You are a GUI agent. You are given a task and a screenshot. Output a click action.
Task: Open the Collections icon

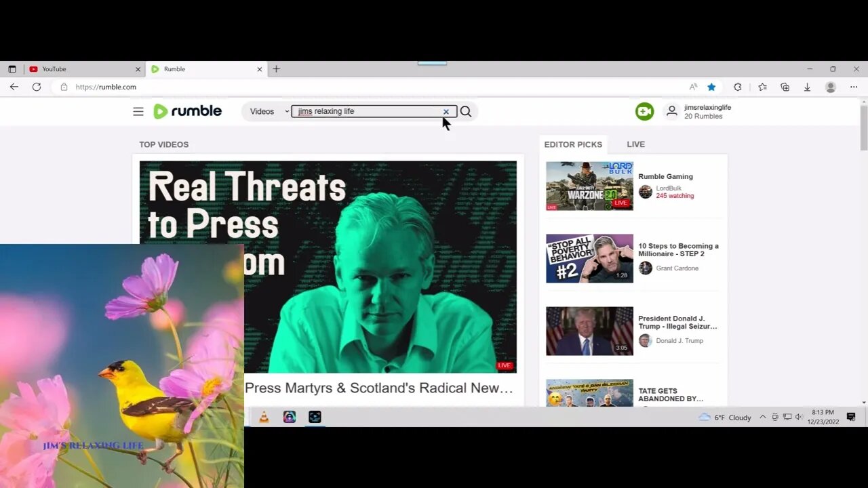pyautogui.click(x=785, y=87)
